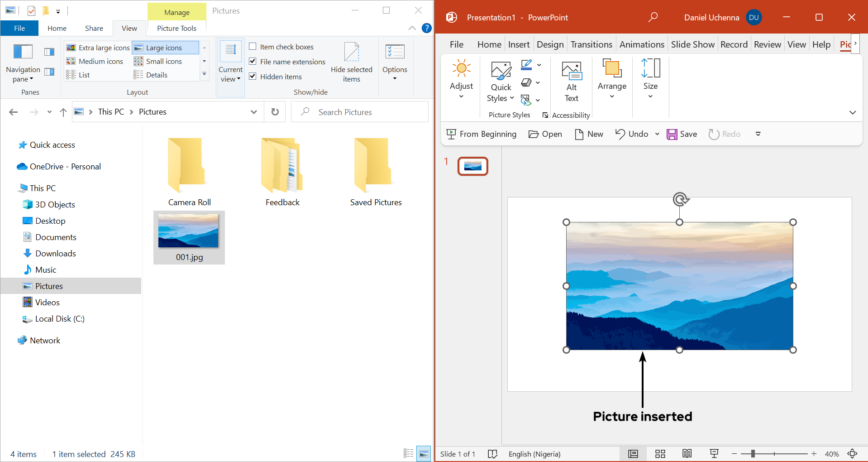The height and width of the screenshot is (462, 868).
Task: Expand the Quick Styles gallery dropdown
Action: click(501, 82)
